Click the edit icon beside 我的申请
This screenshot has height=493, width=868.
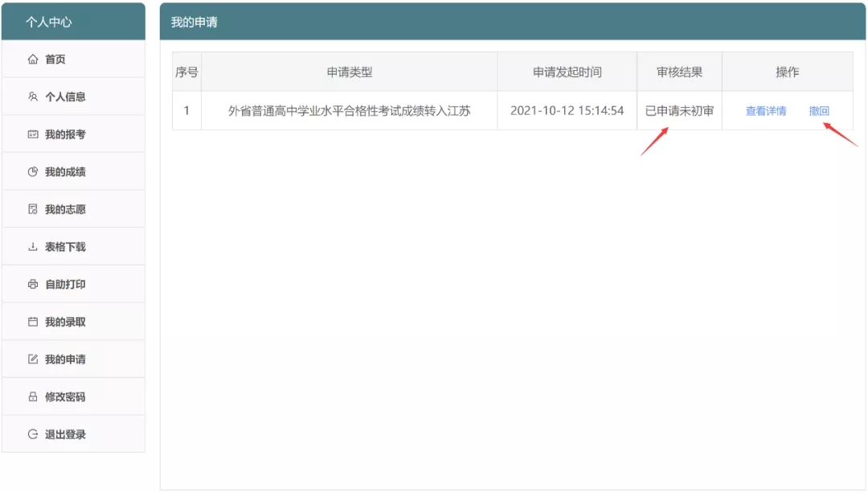[x=33, y=359]
